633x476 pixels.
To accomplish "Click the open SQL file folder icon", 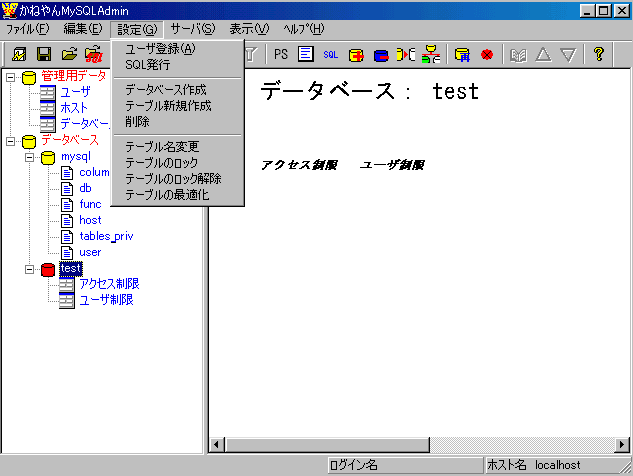I will (94, 54).
